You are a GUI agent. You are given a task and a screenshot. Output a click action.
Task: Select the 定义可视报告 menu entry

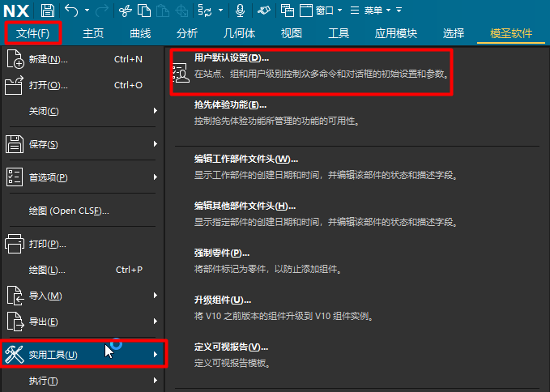(x=231, y=347)
